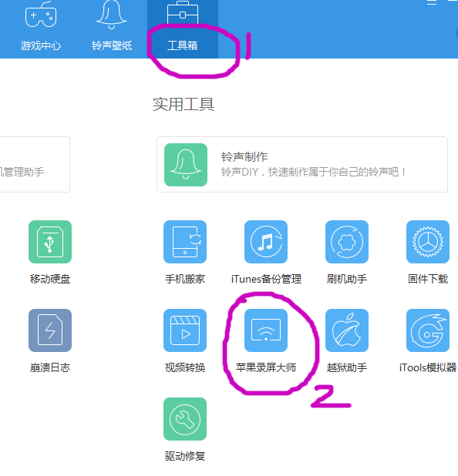This screenshot has width=458, height=476.
Task: Select the 刷机助手 flashing assistant icon
Action: [347, 242]
